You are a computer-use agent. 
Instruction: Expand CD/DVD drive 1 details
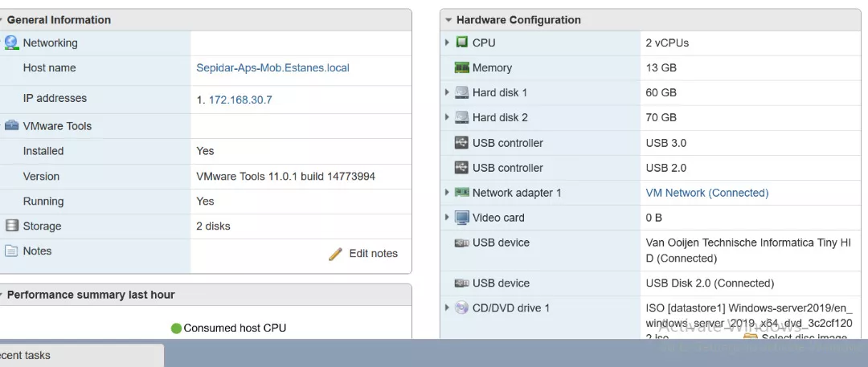pyautogui.click(x=448, y=308)
